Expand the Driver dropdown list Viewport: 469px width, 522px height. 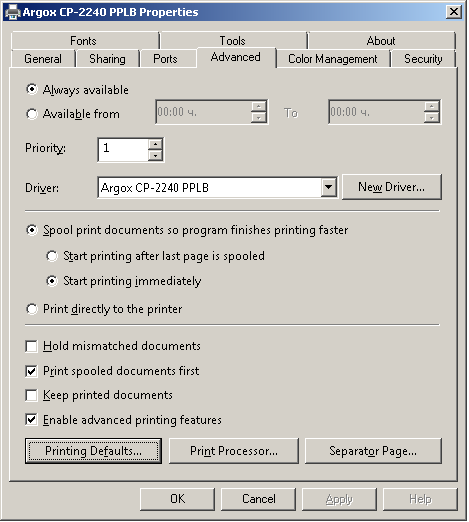click(x=328, y=187)
